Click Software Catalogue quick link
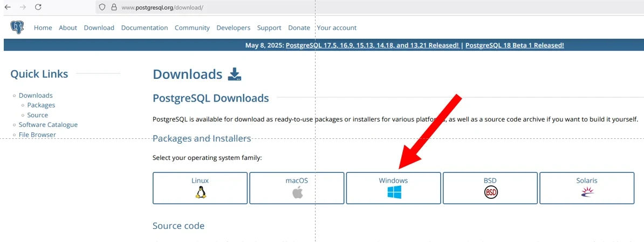Viewport: 644px width, 242px height. pos(48,125)
